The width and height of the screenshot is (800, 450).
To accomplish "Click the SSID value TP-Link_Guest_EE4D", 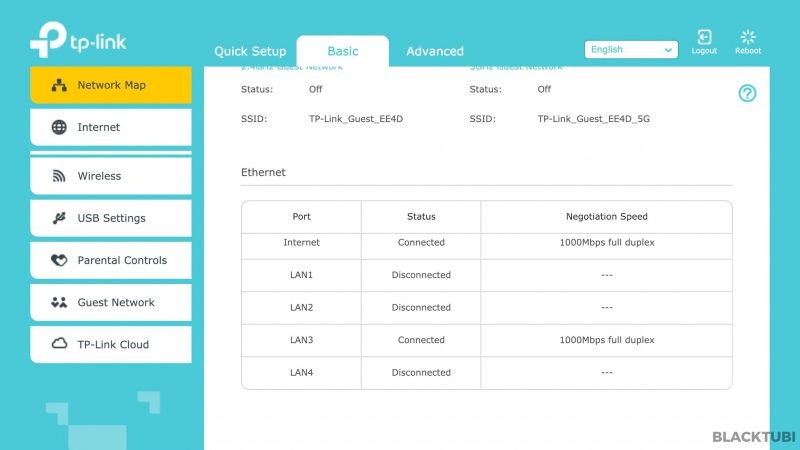I will pos(356,119).
